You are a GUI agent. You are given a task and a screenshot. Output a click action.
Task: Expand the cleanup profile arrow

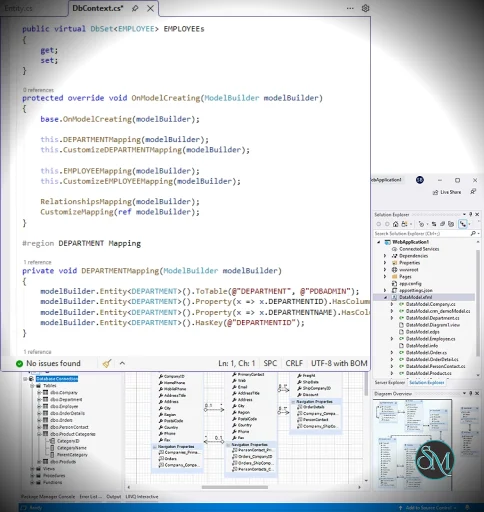[122, 363]
